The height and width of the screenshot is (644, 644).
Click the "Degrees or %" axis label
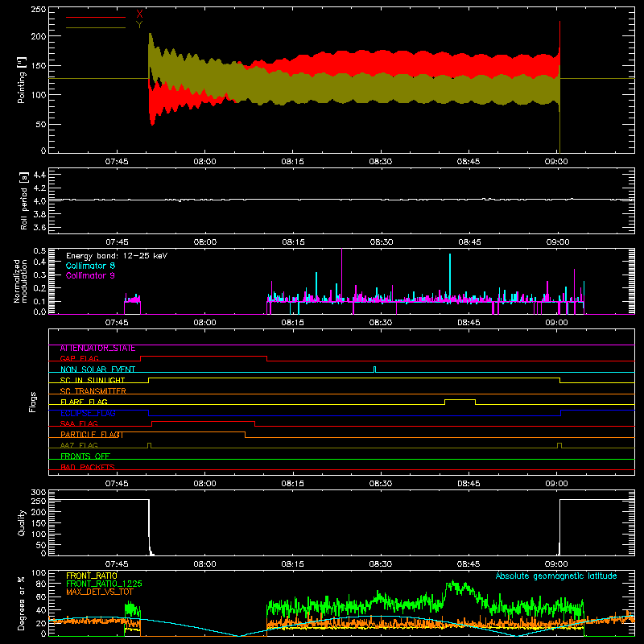(22, 604)
